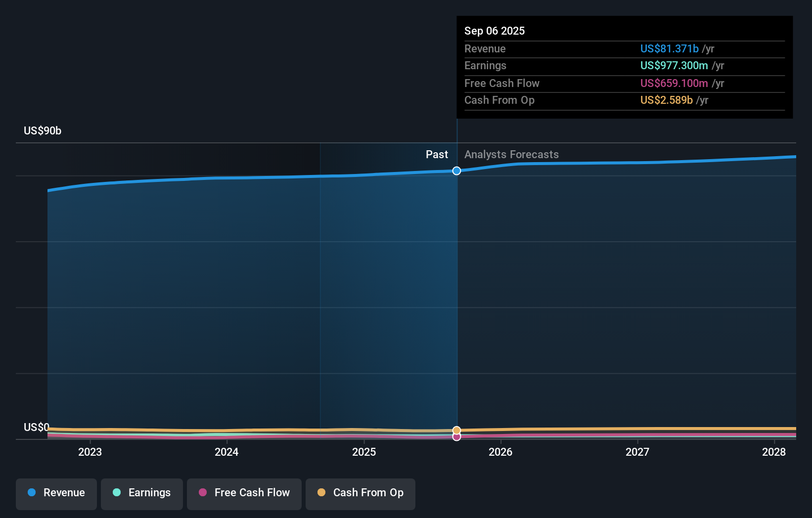Click the 2024 label on the timeline
Image resolution: width=812 pixels, height=518 pixels.
point(226,452)
